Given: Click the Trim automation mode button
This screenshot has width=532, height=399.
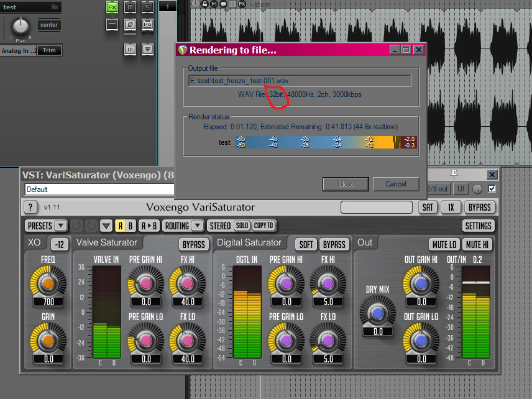Looking at the screenshot, I should tap(49, 50).
